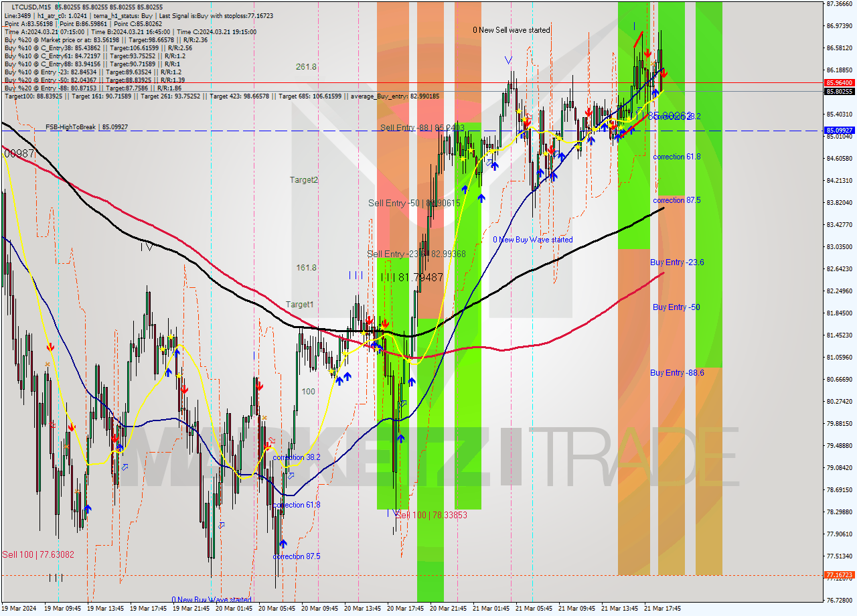Click the '19 Mar 2024' date axis label
The image size is (857, 616).
[19, 609]
